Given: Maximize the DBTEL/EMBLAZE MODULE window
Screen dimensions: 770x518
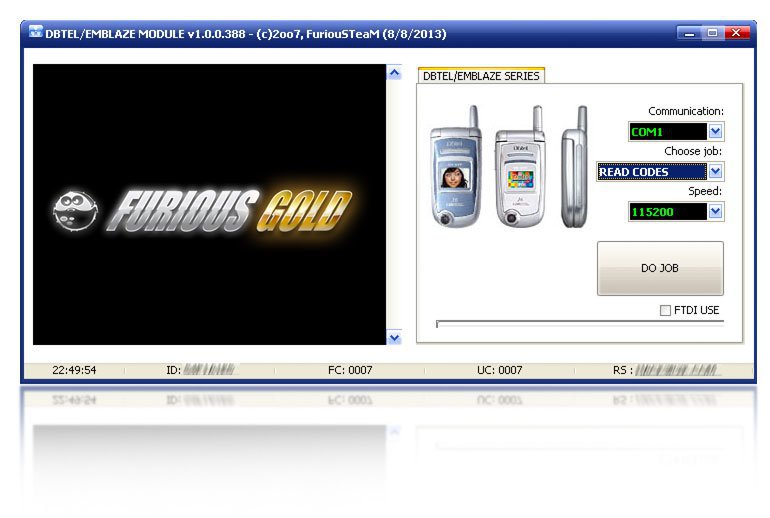Looking at the screenshot, I should [x=713, y=33].
